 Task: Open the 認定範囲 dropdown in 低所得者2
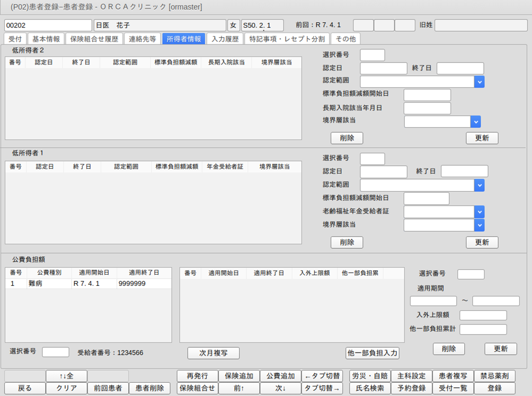(479, 82)
